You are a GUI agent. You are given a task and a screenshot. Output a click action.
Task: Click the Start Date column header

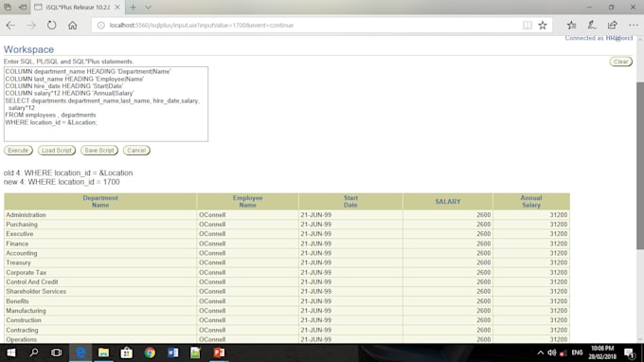coord(350,201)
